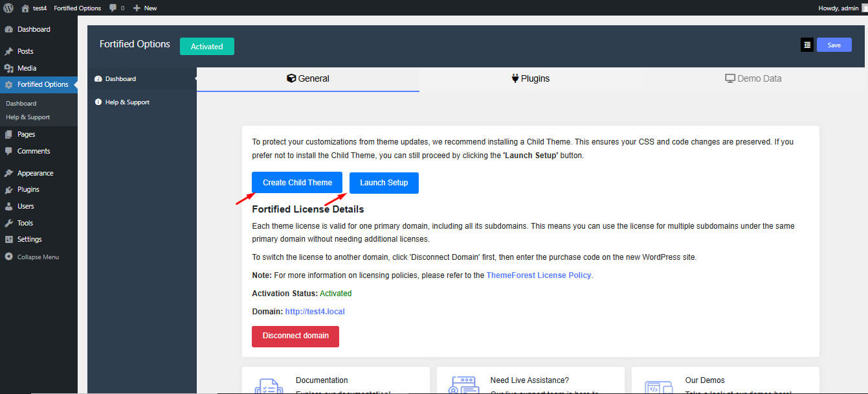Viewport: 868px width, 394px height.
Task: Click the Launch Setup button
Action: pos(384,183)
